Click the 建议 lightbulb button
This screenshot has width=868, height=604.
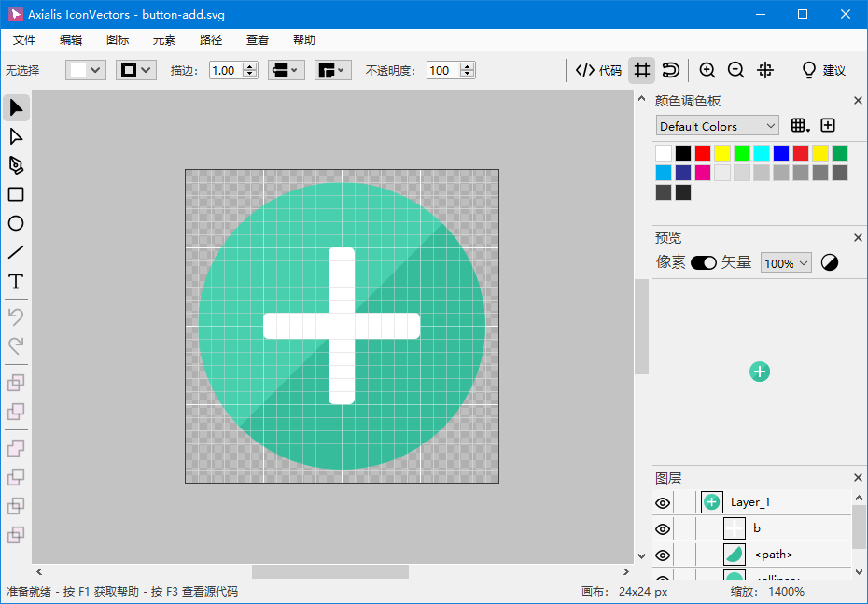[x=823, y=70]
